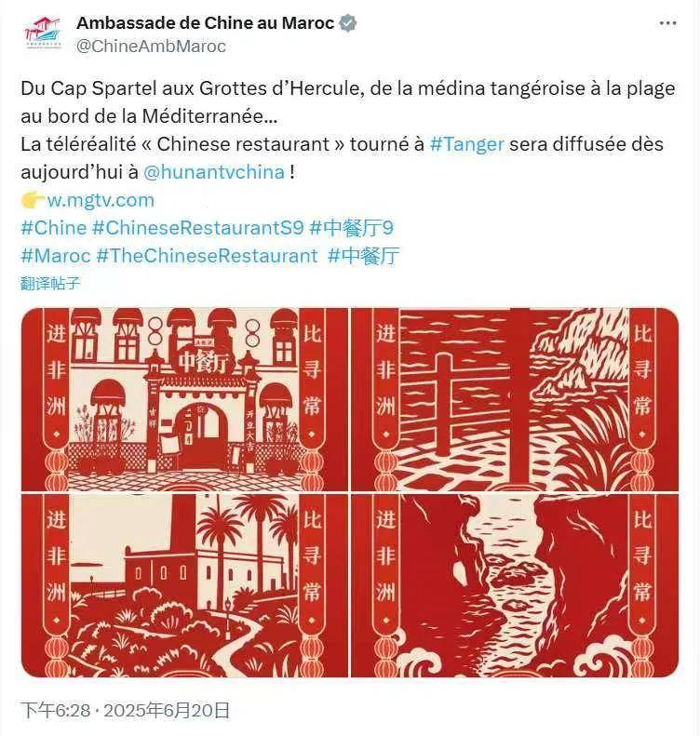This screenshot has width=700, height=736.
Task: Follow the #Tanger hashtag
Action: click(x=467, y=144)
